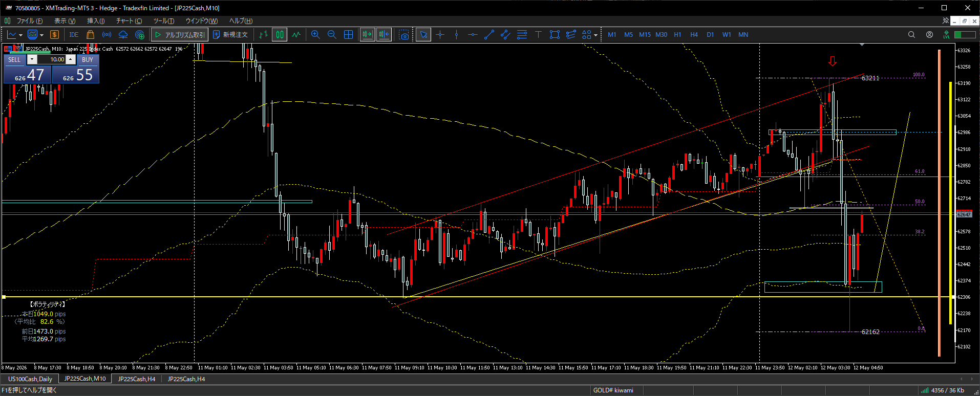This screenshot has width=980, height=396.
Task: Expand the chart type dropdown arrow
Action: pos(20,35)
